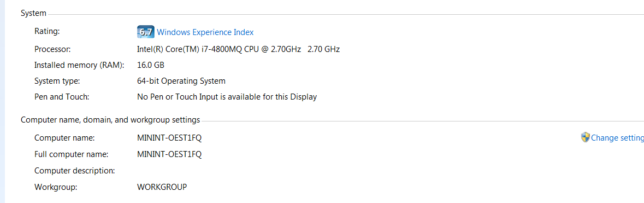Click the System type label

point(57,81)
